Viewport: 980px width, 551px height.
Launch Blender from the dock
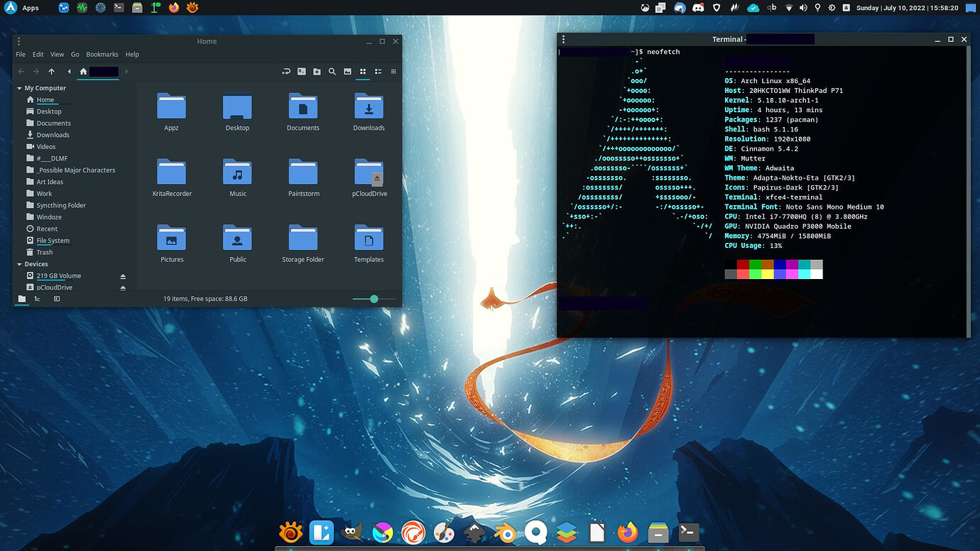(505, 531)
